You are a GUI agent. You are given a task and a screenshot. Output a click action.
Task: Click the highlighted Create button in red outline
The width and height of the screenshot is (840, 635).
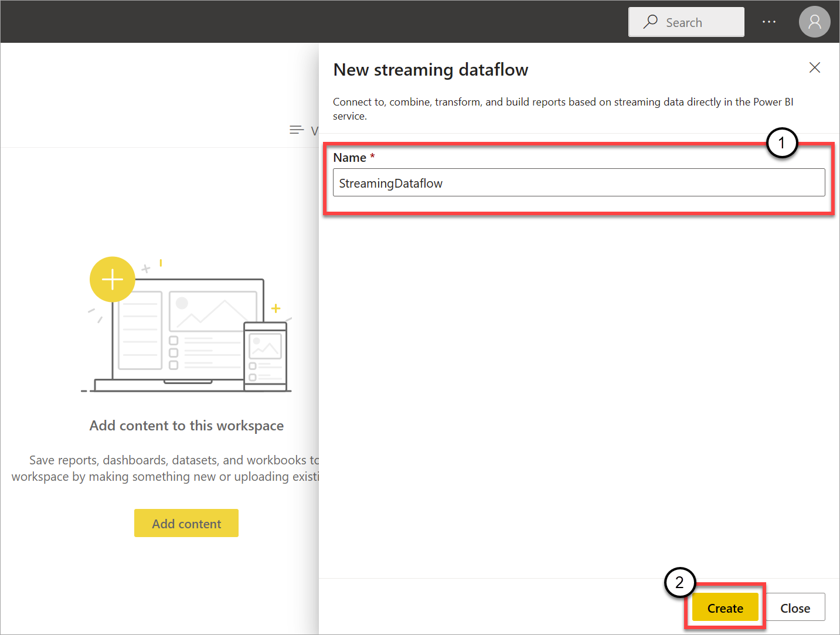pyautogui.click(x=725, y=608)
